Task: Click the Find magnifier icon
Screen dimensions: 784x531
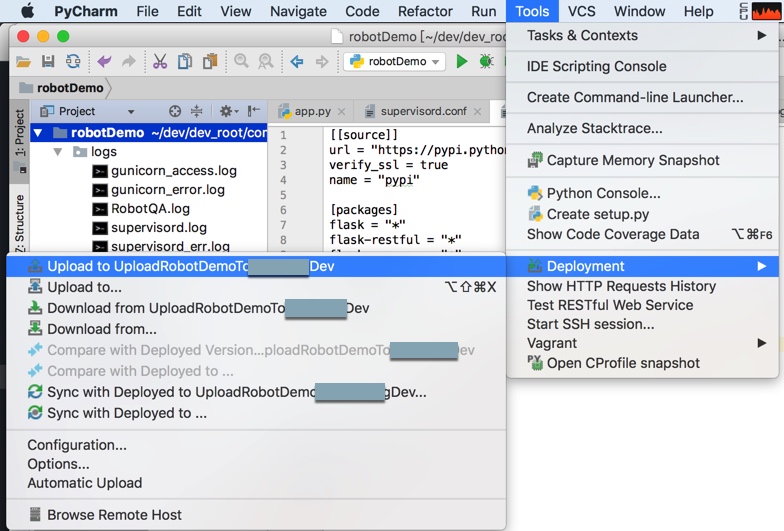Action: (x=242, y=62)
